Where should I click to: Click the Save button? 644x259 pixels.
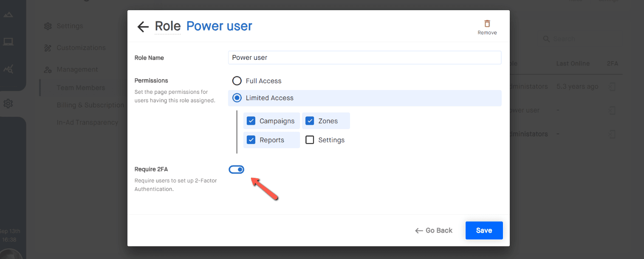coord(484,231)
